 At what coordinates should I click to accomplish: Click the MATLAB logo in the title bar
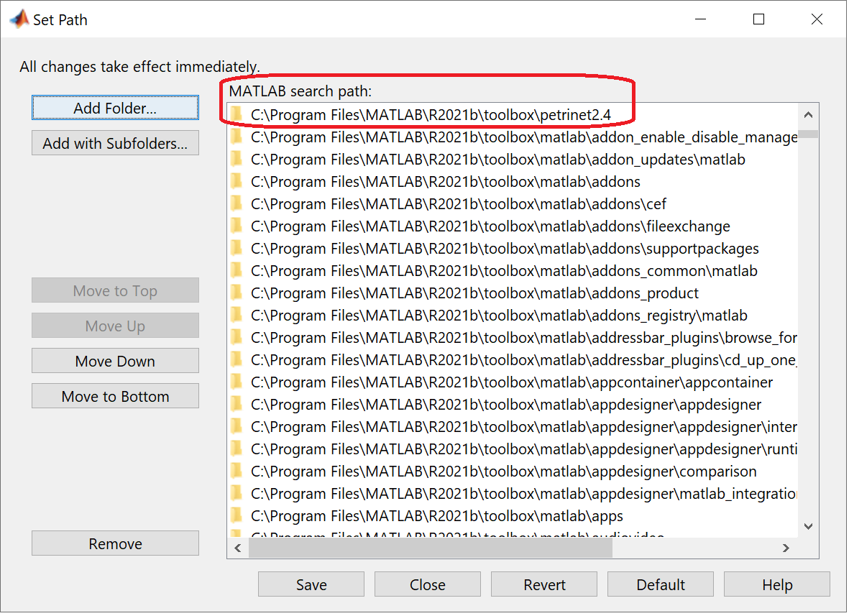(19, 19)
